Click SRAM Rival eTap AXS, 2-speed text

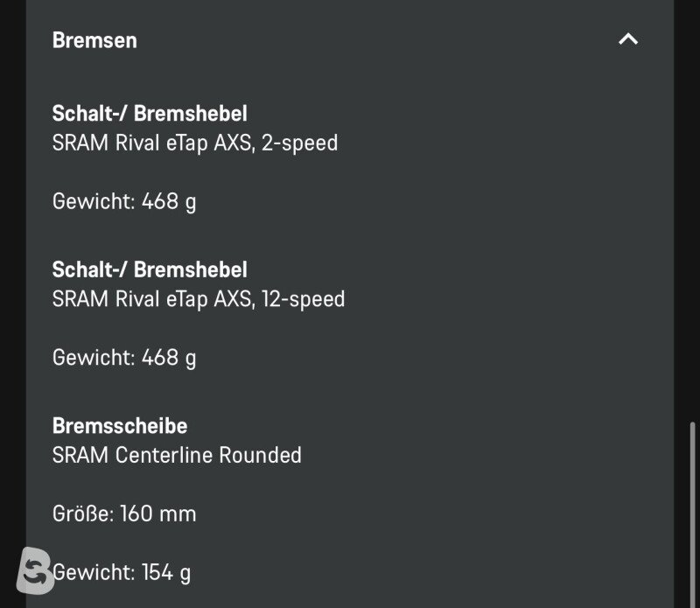195,143
